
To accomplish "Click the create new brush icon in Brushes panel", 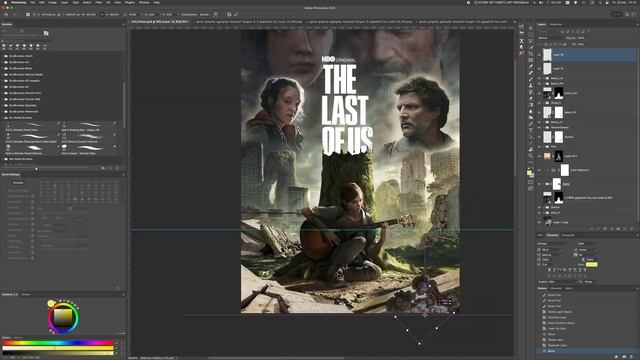I will (x=110, y=168).
